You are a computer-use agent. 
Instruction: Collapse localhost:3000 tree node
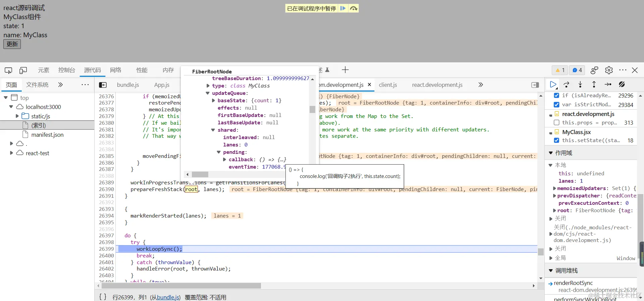coord(11,107)
